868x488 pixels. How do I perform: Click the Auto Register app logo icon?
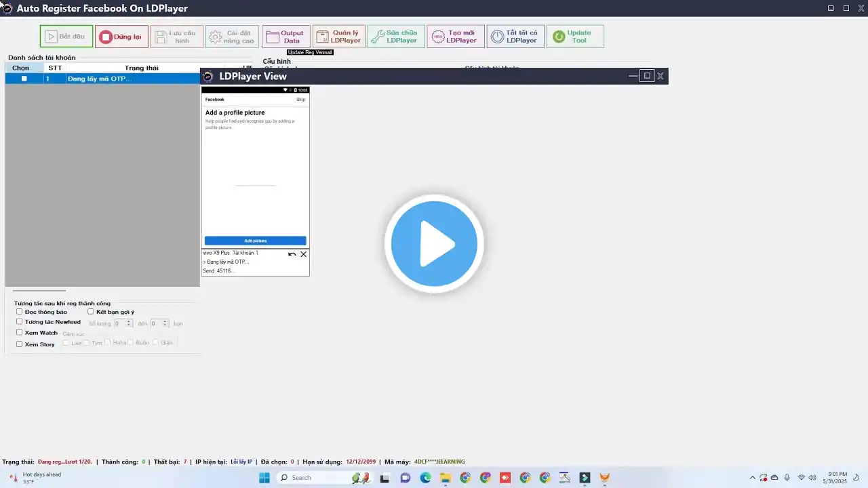coord(6,8)
